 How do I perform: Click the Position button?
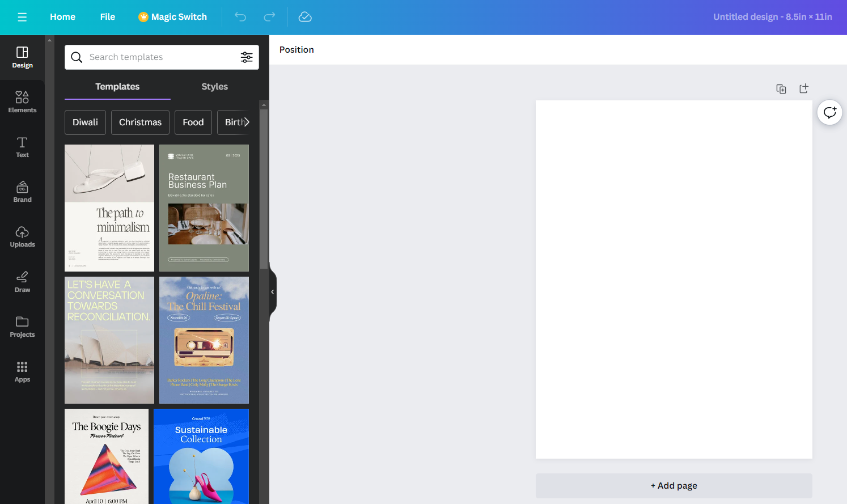pos(297,50)
